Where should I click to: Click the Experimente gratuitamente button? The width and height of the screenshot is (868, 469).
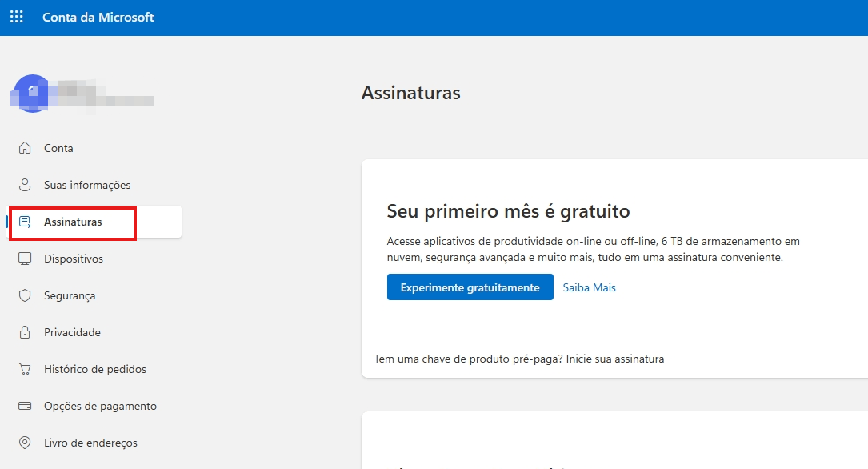click(470, 287)
